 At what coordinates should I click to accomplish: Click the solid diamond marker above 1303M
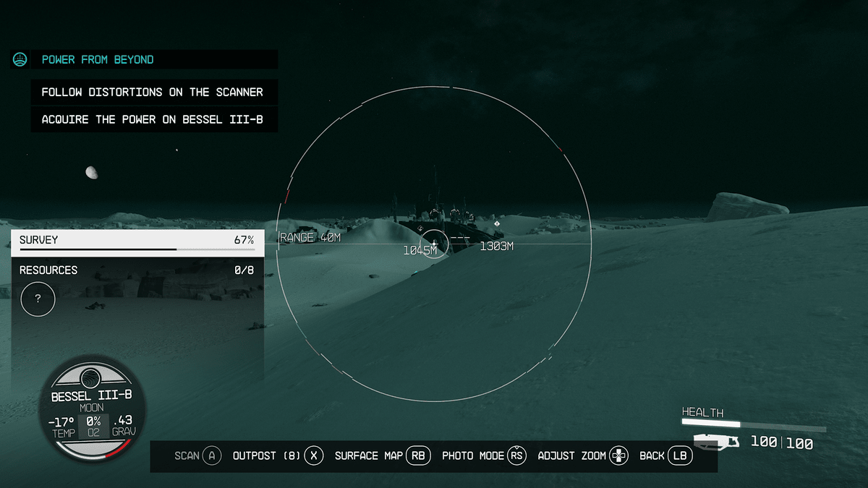tap(497, 224)
